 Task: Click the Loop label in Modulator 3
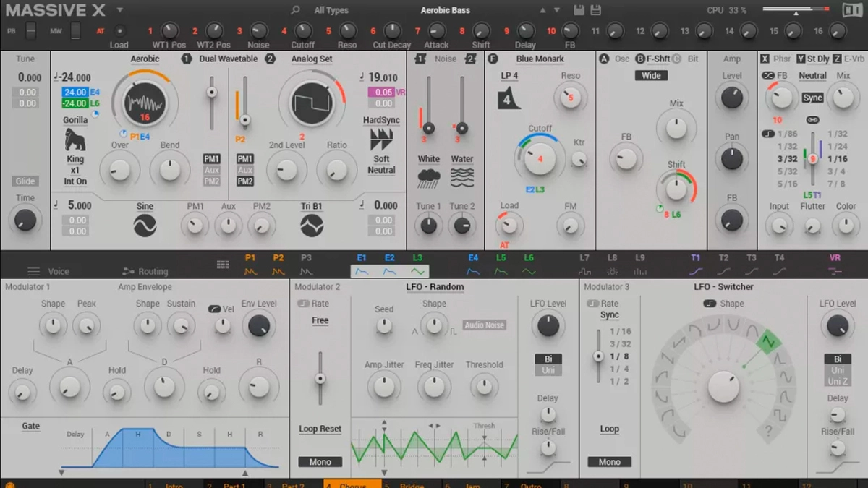[x=609, y=429]
